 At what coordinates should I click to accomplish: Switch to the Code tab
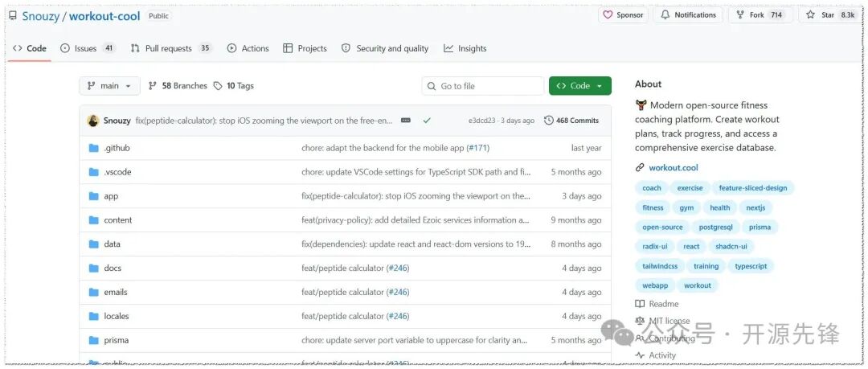(30, 48)
